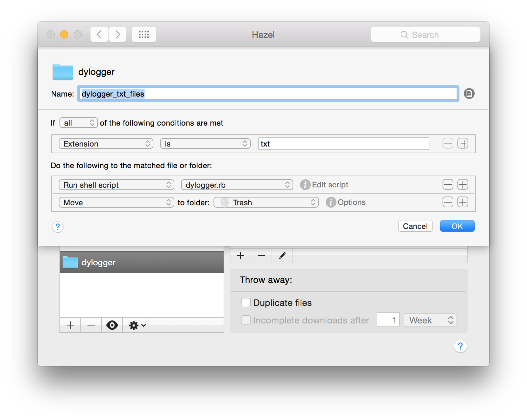Open rule editor help button
Screen dimensions: 527x420
pyautogui.click(x=58, y=227)
